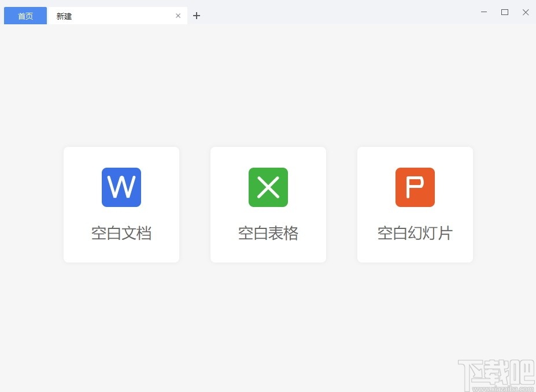Open a new blank document via 空白文档 card
Screen dimensions: 536x392
point(121,205)
